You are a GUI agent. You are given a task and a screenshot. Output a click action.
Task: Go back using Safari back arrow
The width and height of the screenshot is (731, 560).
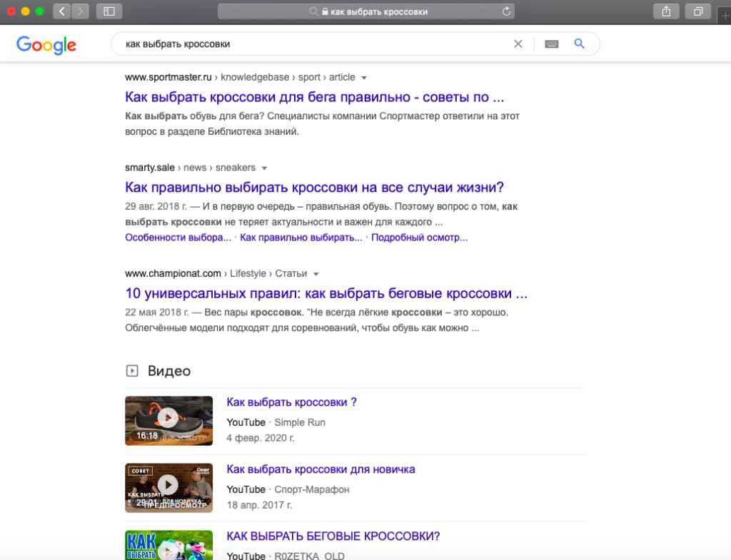point(62,11)
